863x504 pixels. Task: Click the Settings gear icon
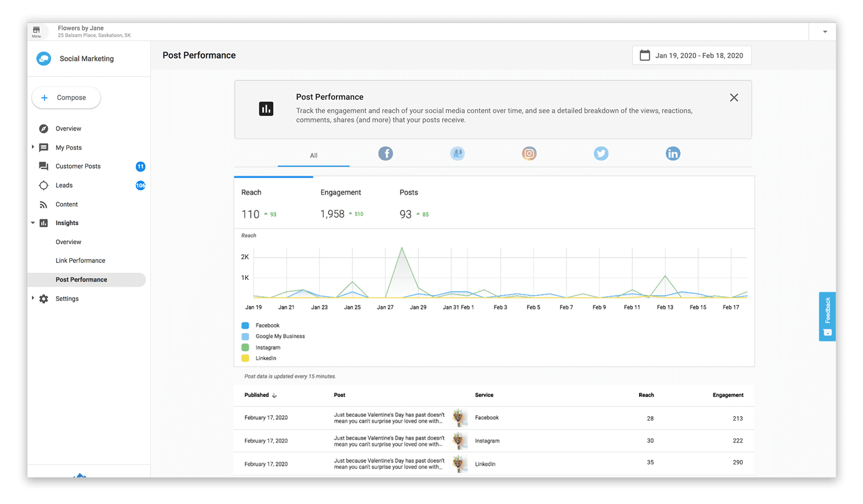(x=44, y=298)
